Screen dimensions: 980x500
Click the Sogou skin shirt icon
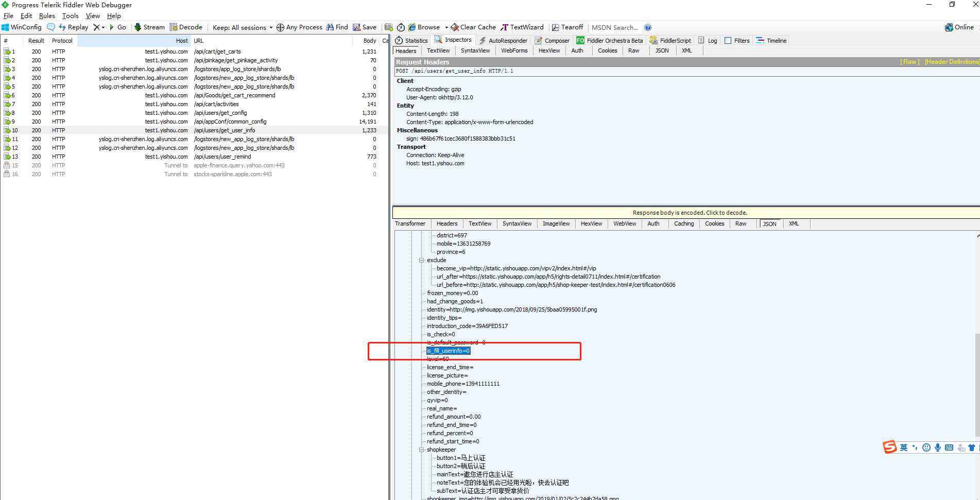point(972,447)
